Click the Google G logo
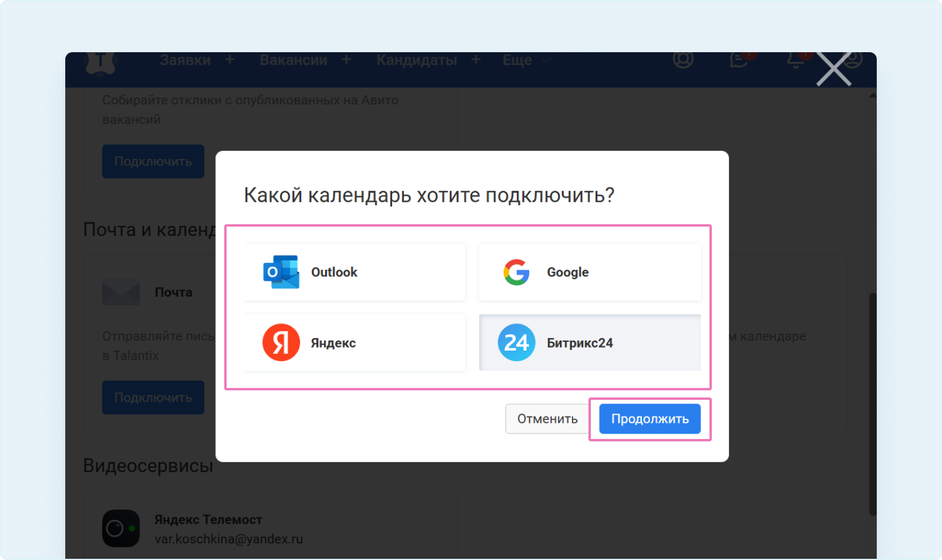The height and width of the screenshot is (560, 942). click(x=516, y=272)
